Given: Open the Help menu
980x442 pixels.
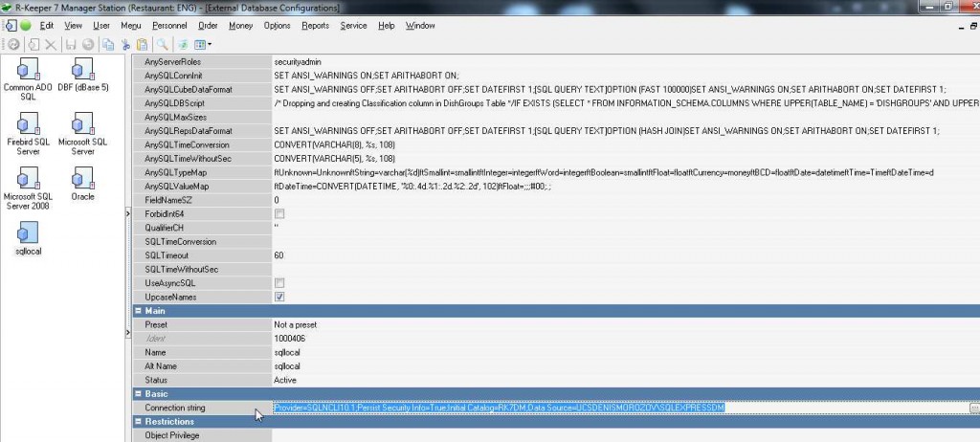Looking at the screenshot, I should (387, 26).
